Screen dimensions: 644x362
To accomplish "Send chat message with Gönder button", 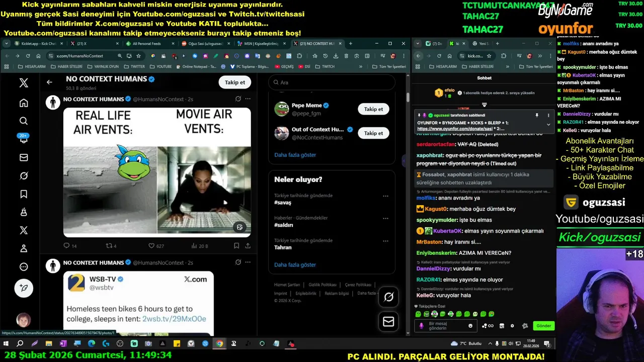I will [x=543, y=326].
